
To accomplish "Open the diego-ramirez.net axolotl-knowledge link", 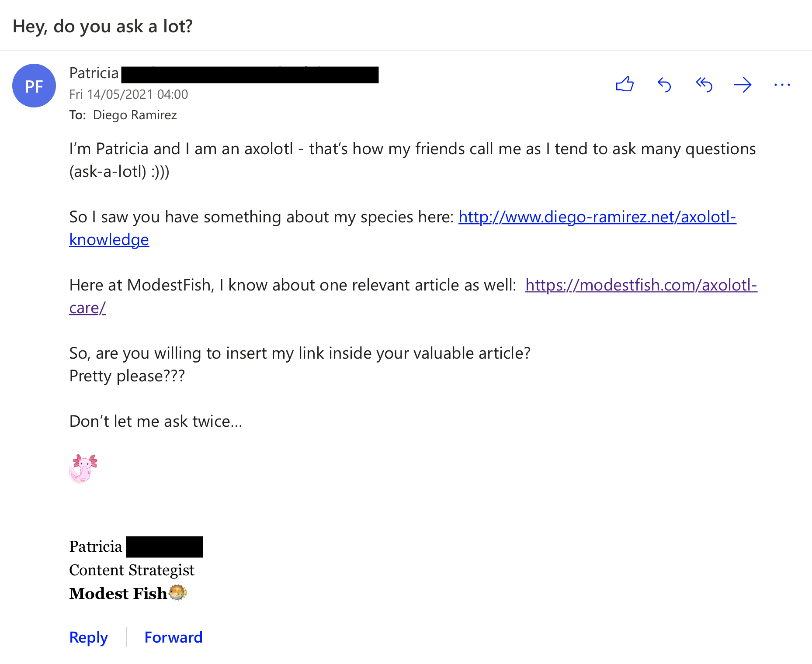I will pos(597,217).
